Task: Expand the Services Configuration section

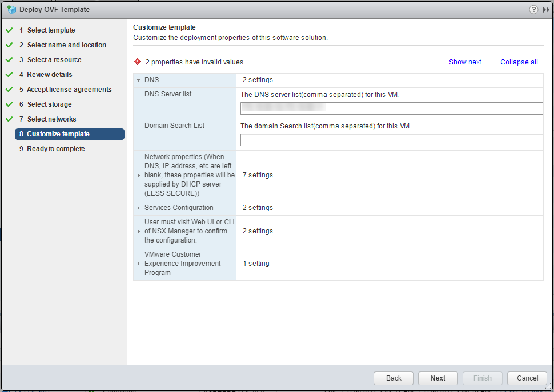Action: coord(139,208)
